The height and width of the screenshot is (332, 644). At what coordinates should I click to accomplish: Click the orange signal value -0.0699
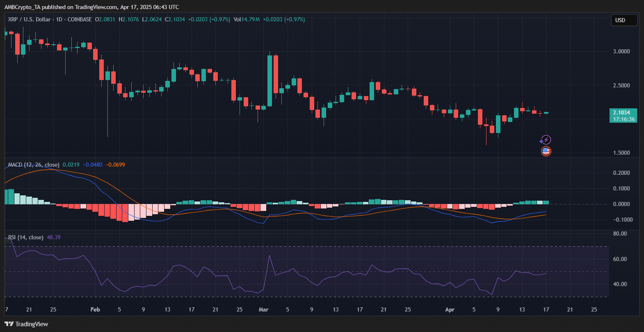pyautogui.click(x=115, y=165)
